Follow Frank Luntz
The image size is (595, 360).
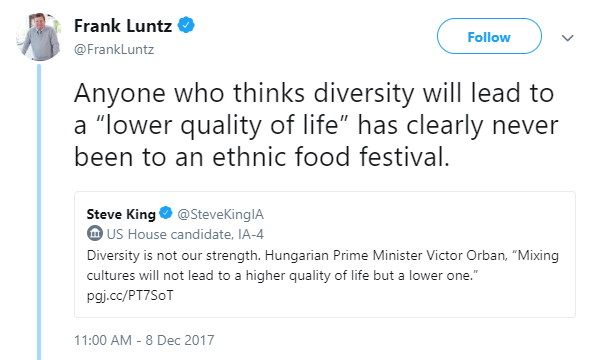point(489,36)
